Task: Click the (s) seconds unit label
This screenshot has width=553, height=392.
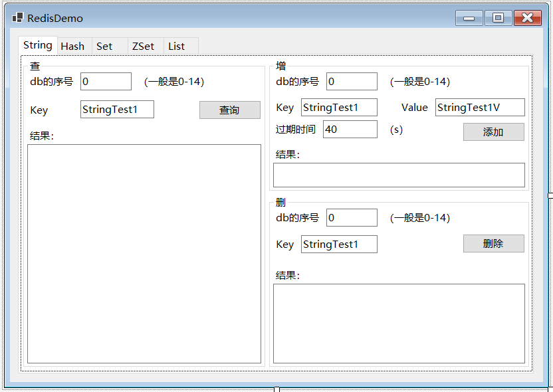Action: [396, 130]
